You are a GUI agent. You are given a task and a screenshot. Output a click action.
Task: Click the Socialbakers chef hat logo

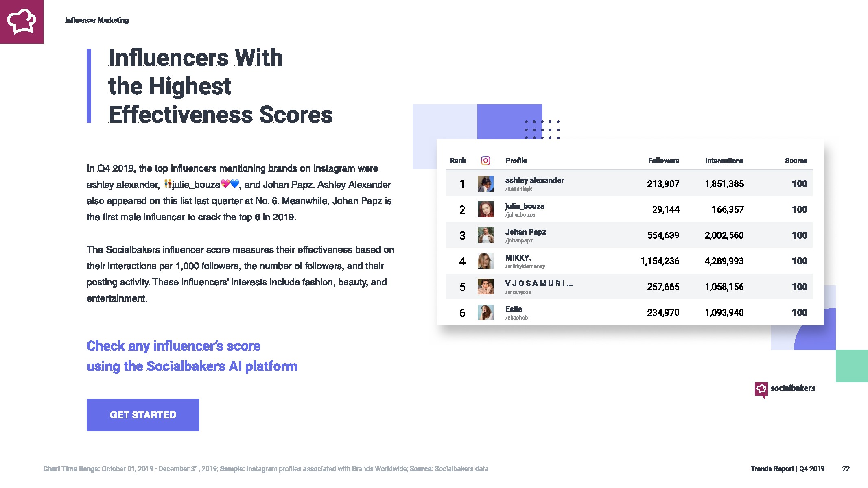[x=22, y=22]
